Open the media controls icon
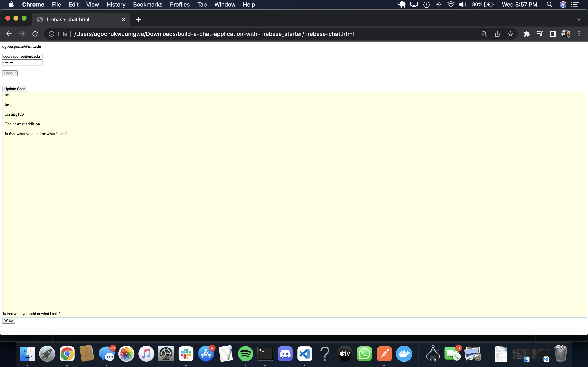The height and width of the screenshot is (367, 588). 539,34
